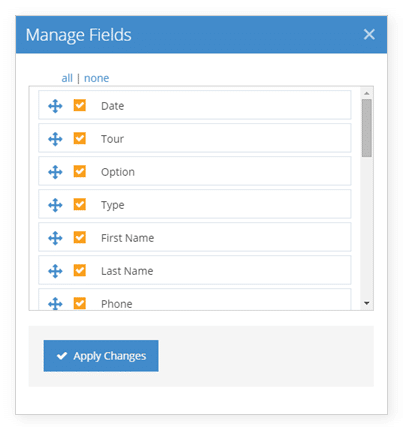403x430 pixels.
Task: Uncheck the Last Name checkbox
Action: coord(80,270)
